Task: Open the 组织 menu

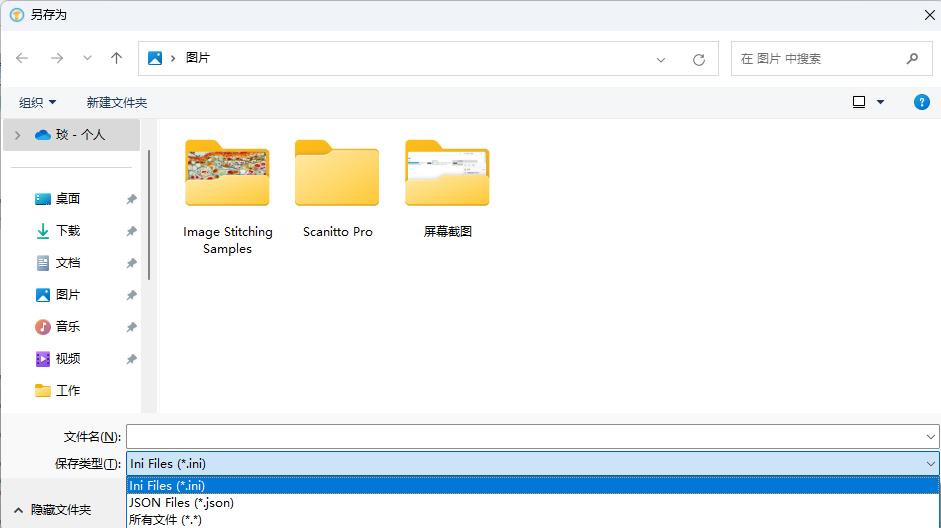Action: tap(38, 102)
